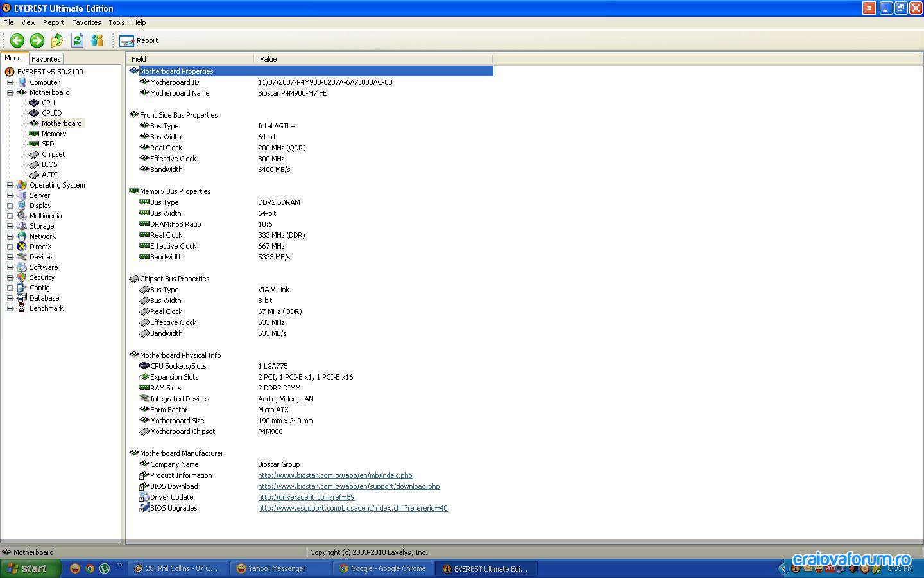Open the driveragent Driver Update link
924x578 pixels.
(306, 497)
